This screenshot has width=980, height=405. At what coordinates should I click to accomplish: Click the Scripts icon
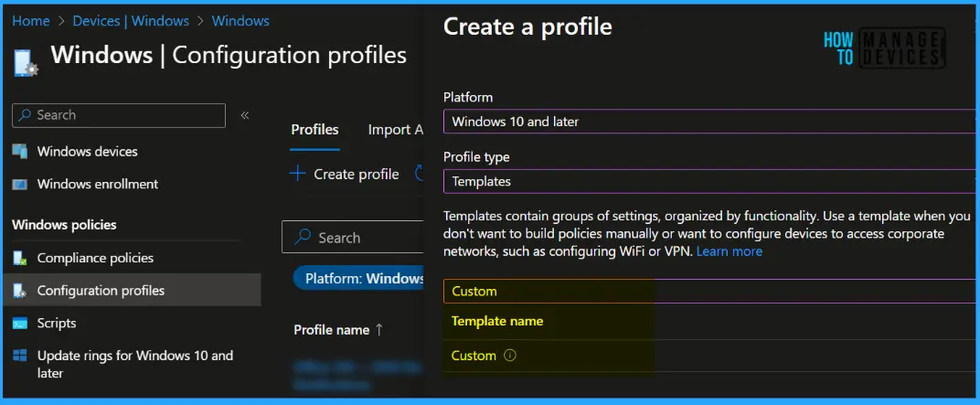click(x=20, y=323)
